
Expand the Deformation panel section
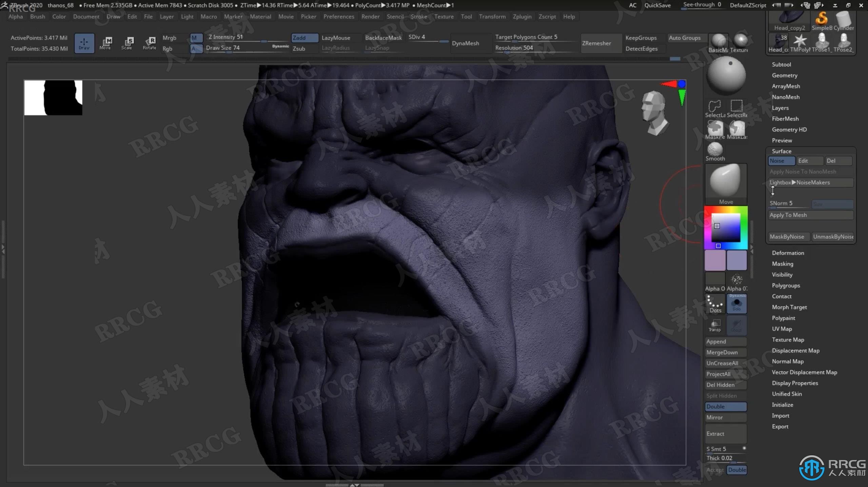pyautogui.click(x=788, y=252)
